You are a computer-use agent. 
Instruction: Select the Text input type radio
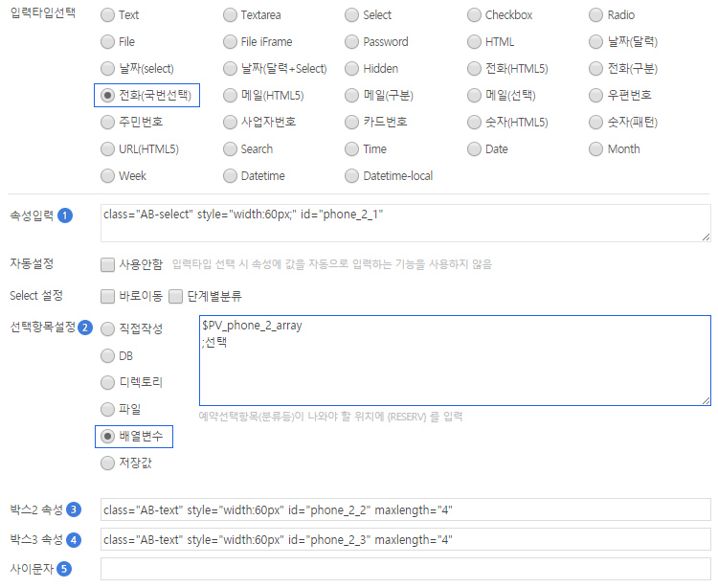107,15
